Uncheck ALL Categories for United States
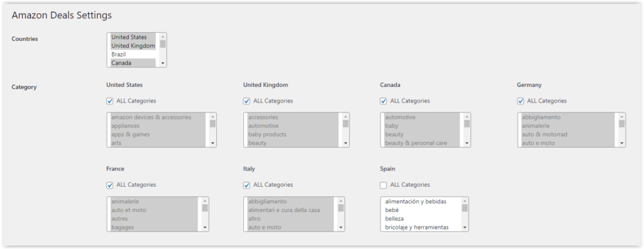This screenshot has width=644, height=249. coord(109,101)
